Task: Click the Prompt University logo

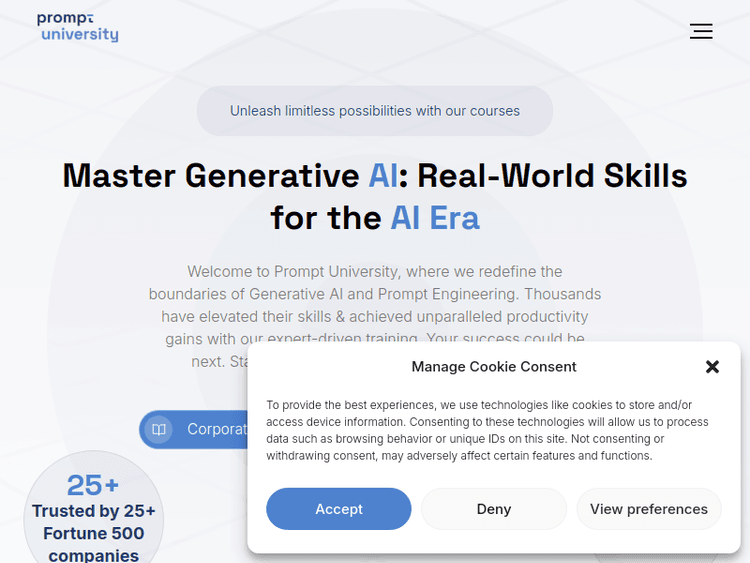Action: pyautogui.click(x=77, y=27)
